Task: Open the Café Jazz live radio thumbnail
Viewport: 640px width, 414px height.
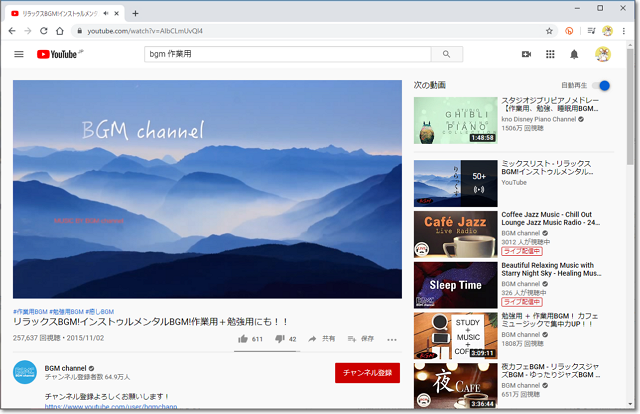Action: 455,233
